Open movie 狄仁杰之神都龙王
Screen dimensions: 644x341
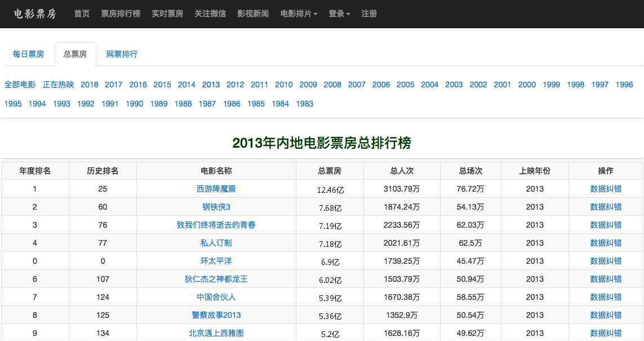[216, 280]
